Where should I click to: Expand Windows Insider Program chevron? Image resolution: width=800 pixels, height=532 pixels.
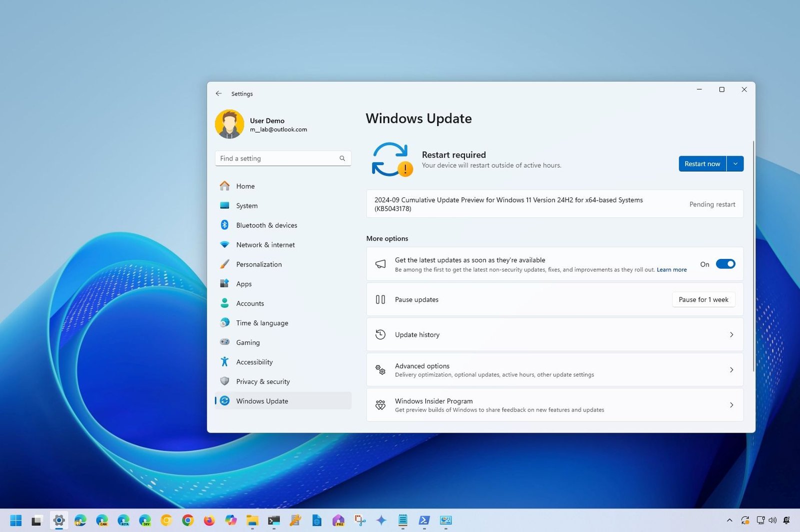[x=731, y=405]
